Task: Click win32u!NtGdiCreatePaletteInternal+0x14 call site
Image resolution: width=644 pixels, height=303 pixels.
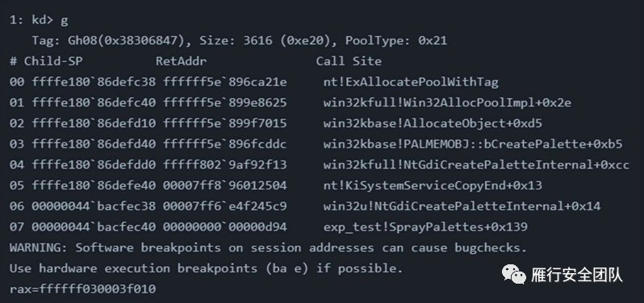Action: [x=462, y=205]
